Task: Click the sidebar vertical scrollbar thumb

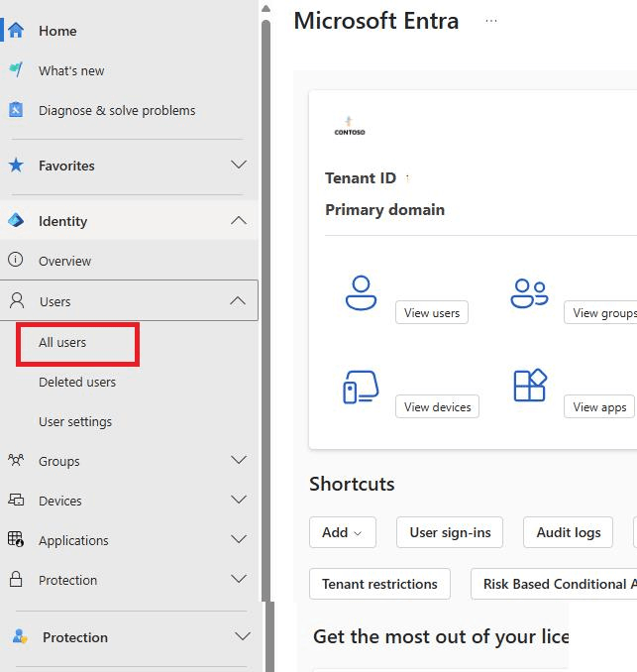Action: coord(266,310)
